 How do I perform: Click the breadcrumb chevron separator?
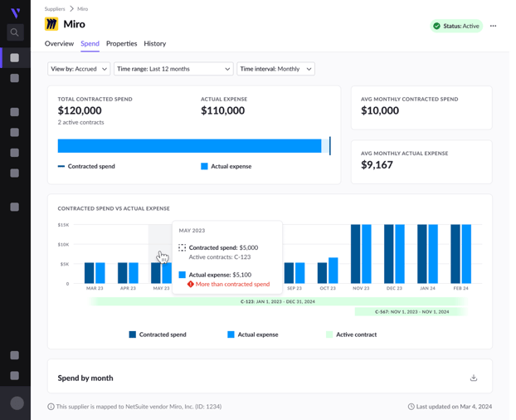click(71, 9)
